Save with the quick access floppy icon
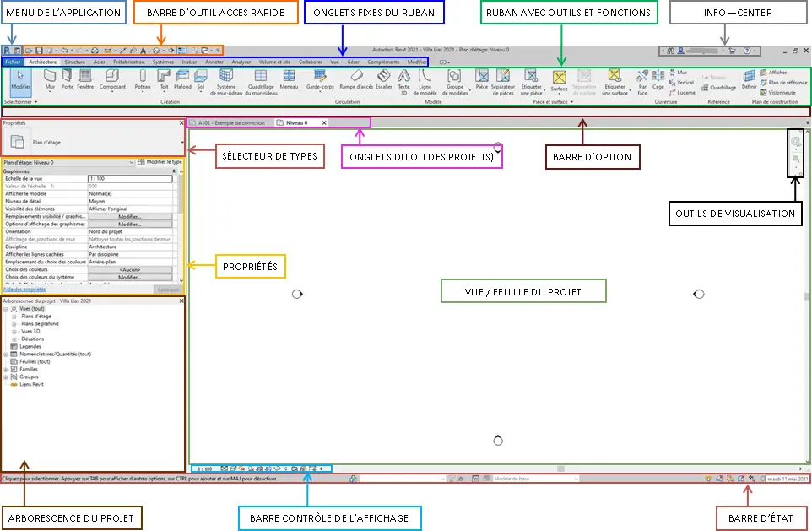The width and height of the screenshot is (812, 531). click(39, 51)
